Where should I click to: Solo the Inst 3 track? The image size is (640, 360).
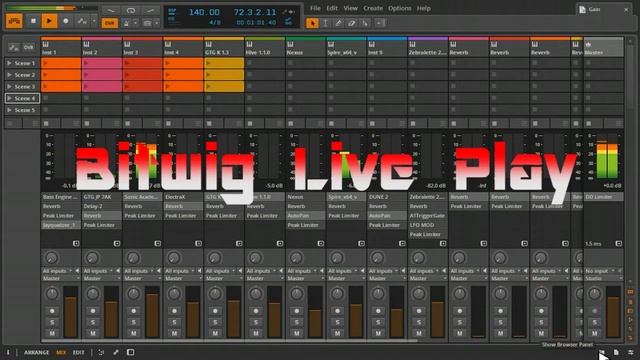134,322
